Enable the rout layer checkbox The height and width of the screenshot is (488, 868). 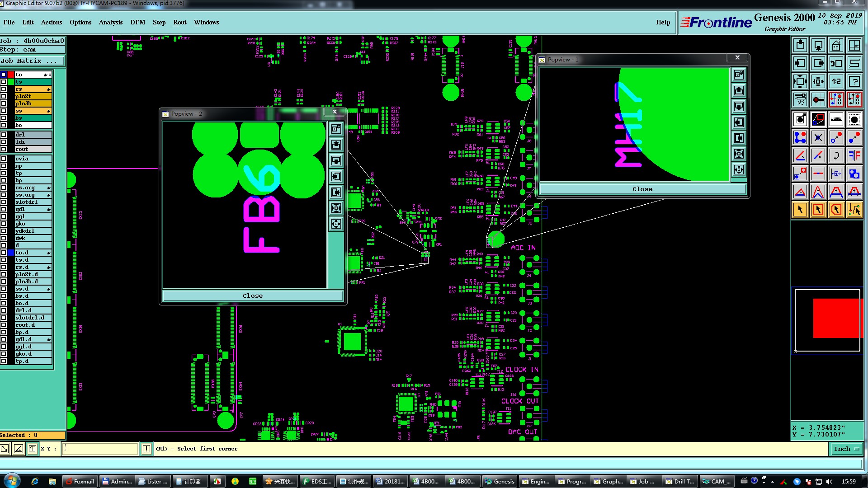point(4,149)
